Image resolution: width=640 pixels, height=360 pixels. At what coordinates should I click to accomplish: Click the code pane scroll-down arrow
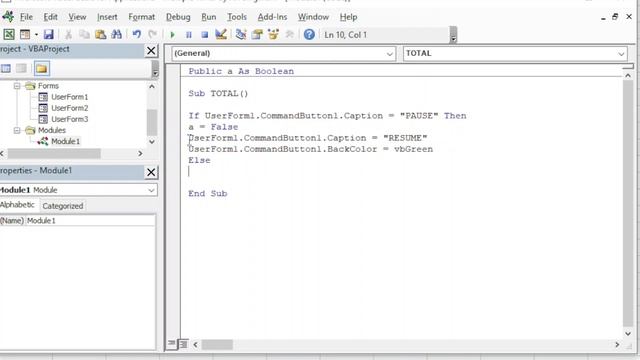tap(628, 333)
